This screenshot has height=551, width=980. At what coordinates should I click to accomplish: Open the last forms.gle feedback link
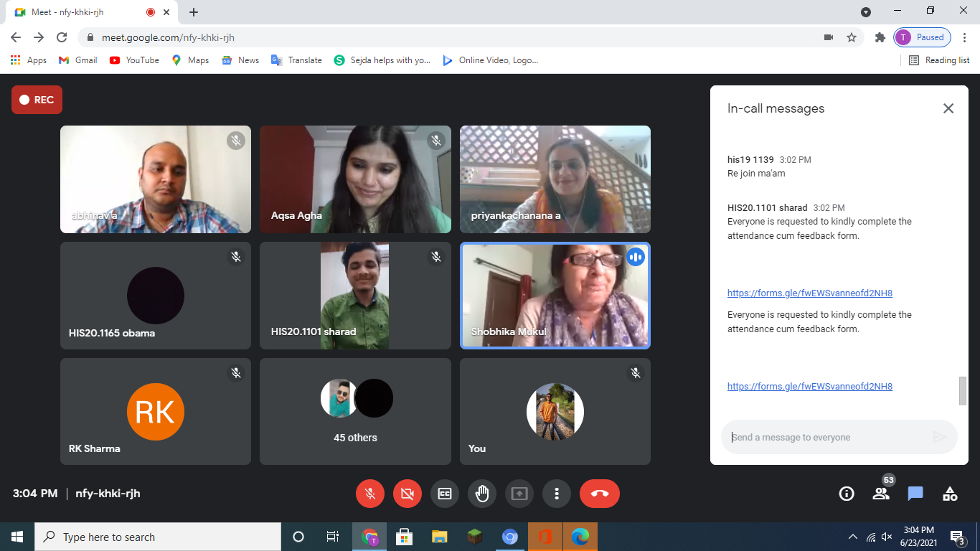point(809,386)
